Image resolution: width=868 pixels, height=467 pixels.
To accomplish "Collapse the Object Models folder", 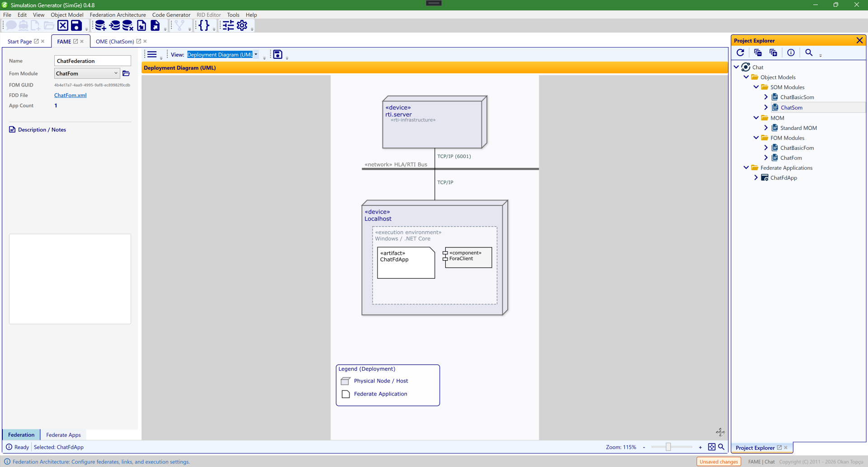I will (746, 77).
